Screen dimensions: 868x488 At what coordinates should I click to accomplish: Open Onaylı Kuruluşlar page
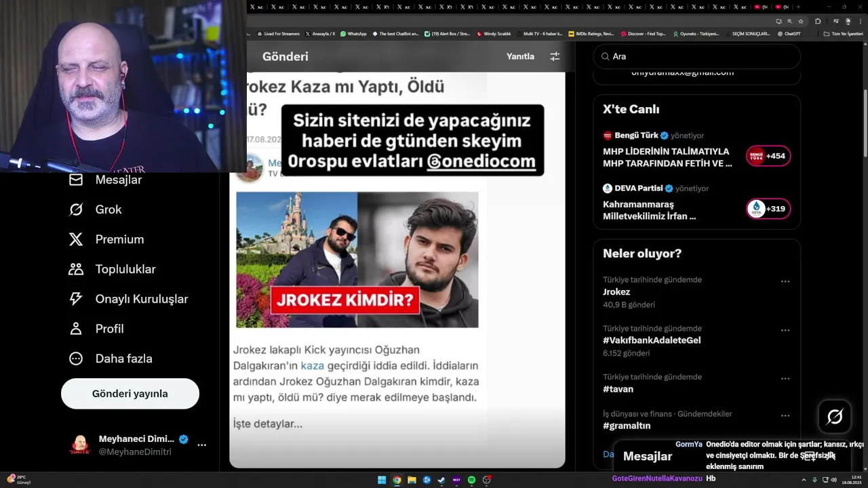tap(128, 299)
